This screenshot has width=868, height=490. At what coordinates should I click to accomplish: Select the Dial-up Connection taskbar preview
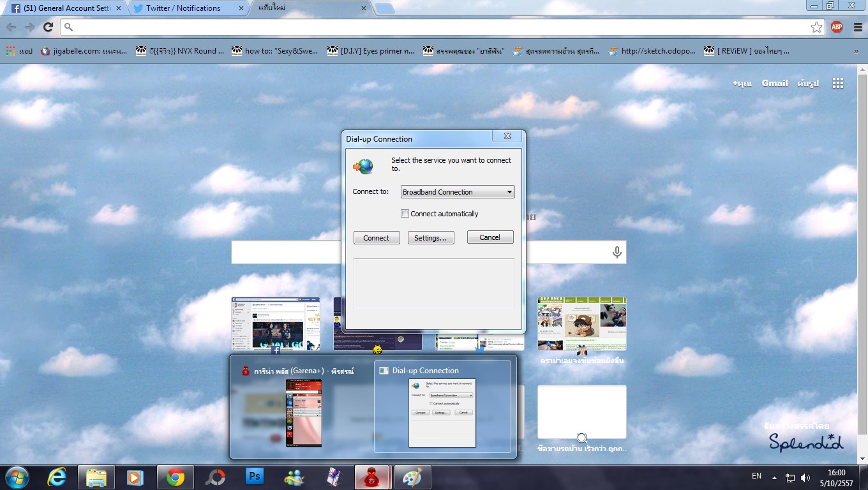click(442, 407)
